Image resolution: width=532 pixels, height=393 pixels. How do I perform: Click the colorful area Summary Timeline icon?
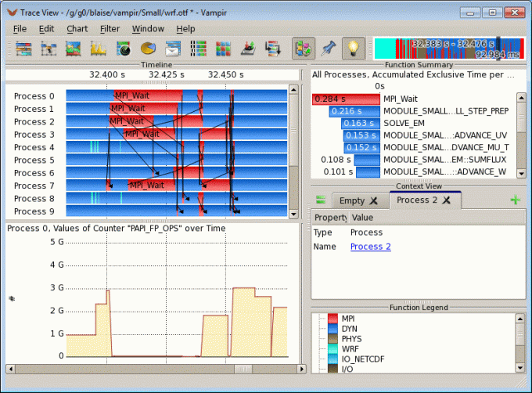[74, 49]
